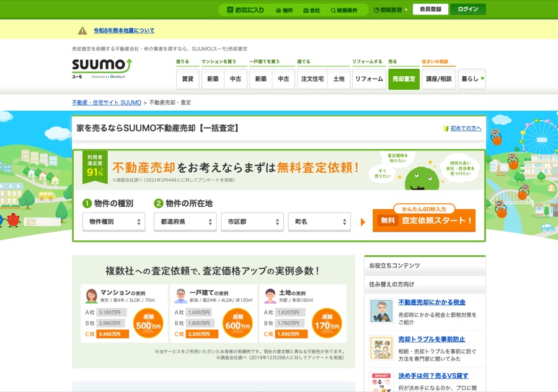Click the ログイン button
The height and width of the screenshot is (392, 558).
[468, 9]
